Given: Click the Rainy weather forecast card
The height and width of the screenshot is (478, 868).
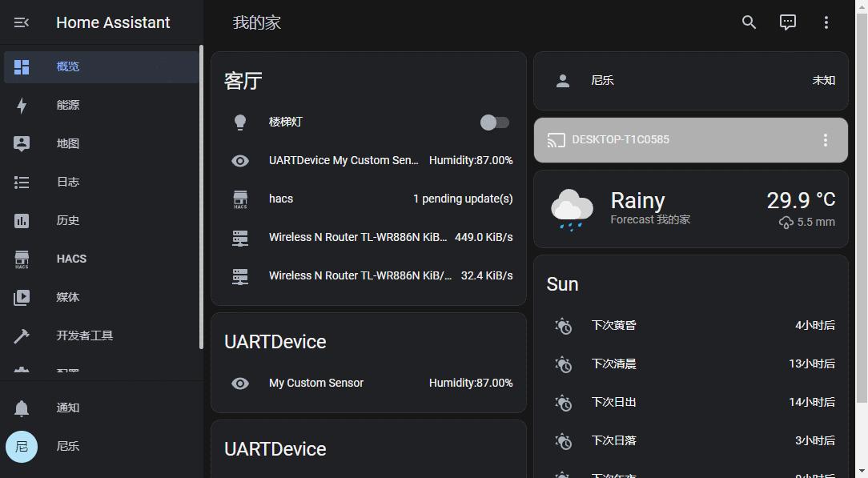Looking at the screenshot, I should click(690, 209).
